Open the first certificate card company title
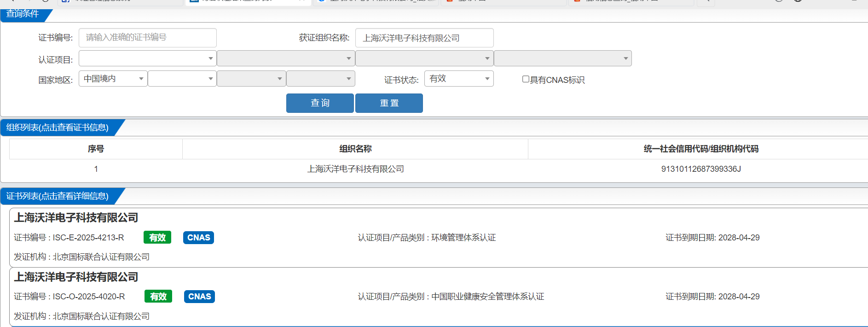Image resolution: width=868 pixels, height=327 pixels. [x=76, y=218]
